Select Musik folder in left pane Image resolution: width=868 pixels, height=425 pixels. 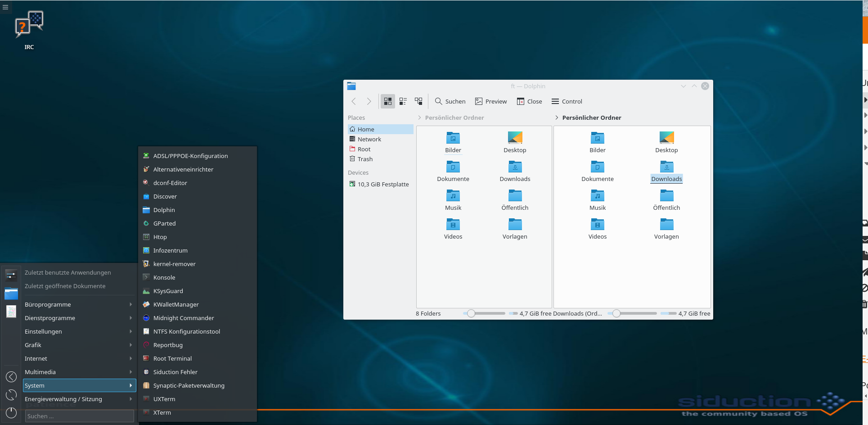click(x=453, y=200)
